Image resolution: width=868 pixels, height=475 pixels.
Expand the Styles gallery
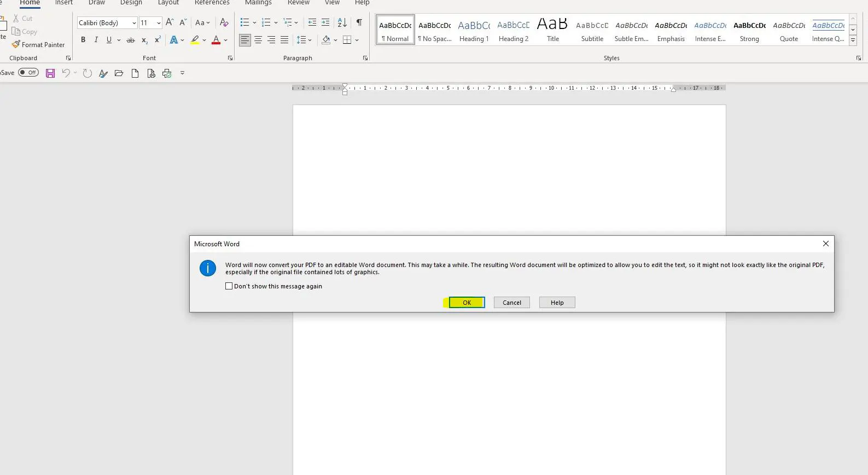click(853, 40)
